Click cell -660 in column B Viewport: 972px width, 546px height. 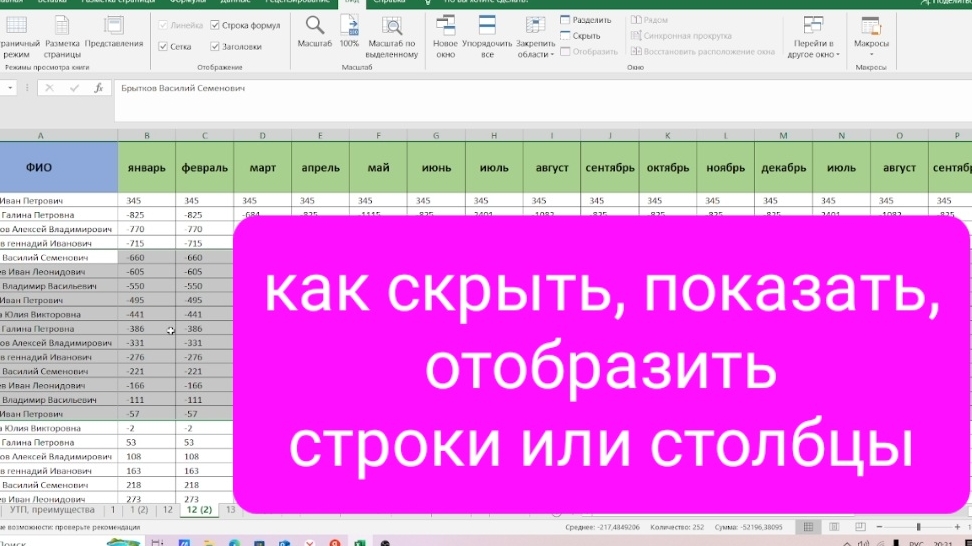(147, 257)
